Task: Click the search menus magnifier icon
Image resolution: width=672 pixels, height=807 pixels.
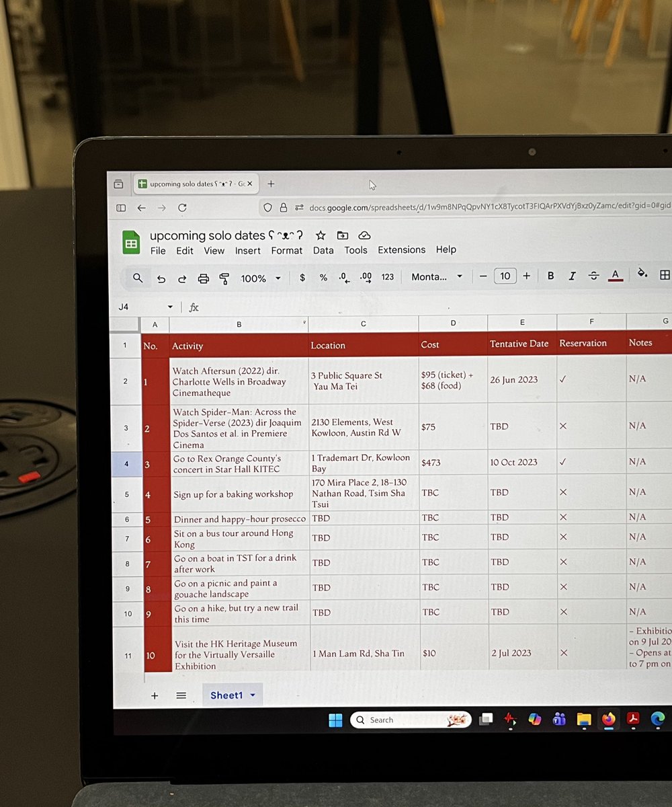Action: click(138, 278)
